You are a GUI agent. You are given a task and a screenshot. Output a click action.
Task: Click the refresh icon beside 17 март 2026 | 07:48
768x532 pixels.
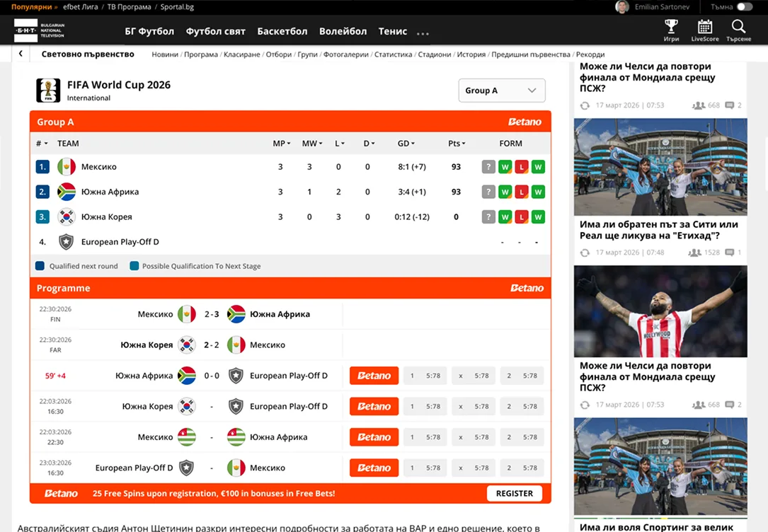(585, 253)
